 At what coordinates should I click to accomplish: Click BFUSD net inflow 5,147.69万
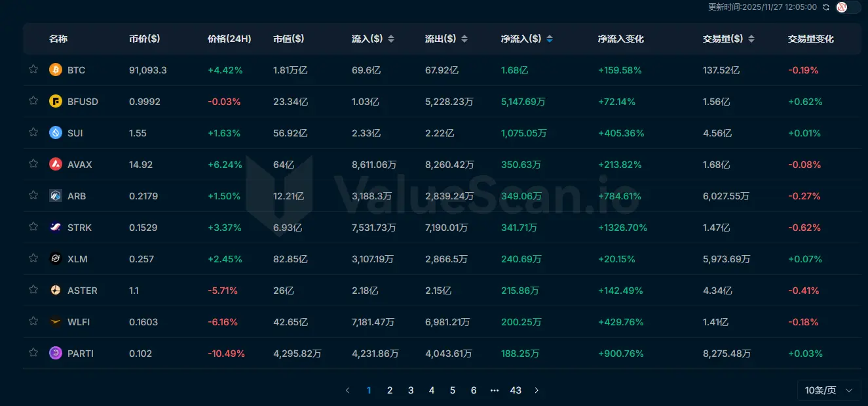524,102
